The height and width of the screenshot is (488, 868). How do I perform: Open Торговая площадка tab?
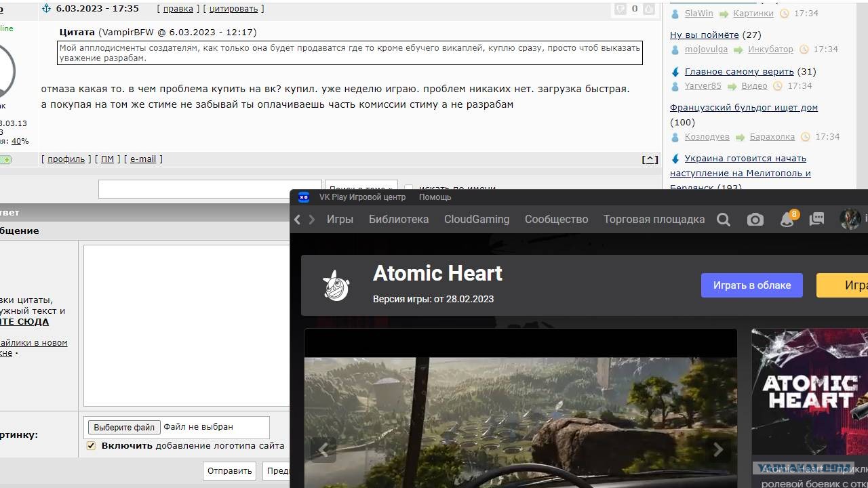coord(654,220)
